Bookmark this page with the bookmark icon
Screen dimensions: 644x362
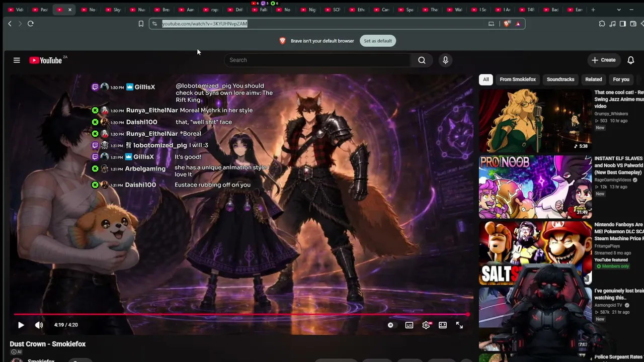point(141,24)
